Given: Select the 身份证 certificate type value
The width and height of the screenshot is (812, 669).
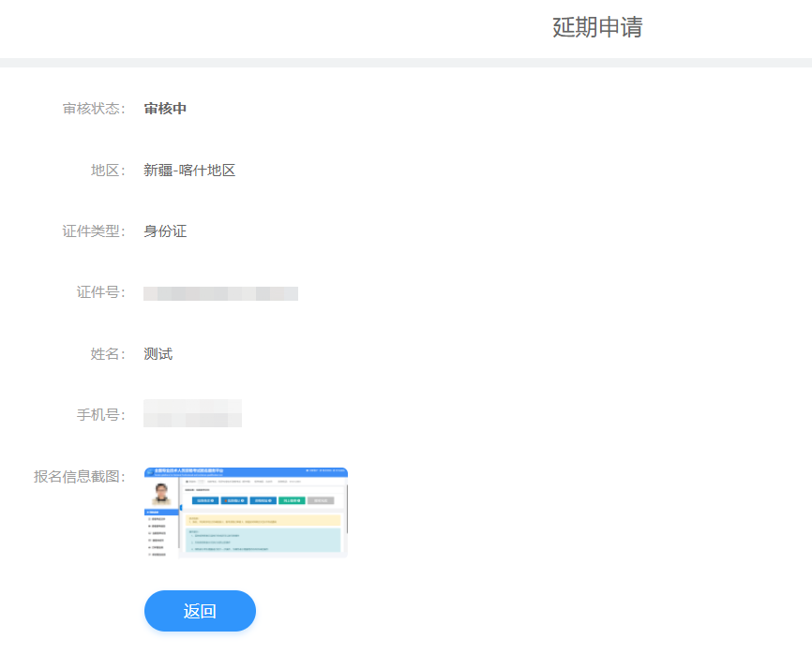Looking at the screenshot, I should tap(165, 230).
